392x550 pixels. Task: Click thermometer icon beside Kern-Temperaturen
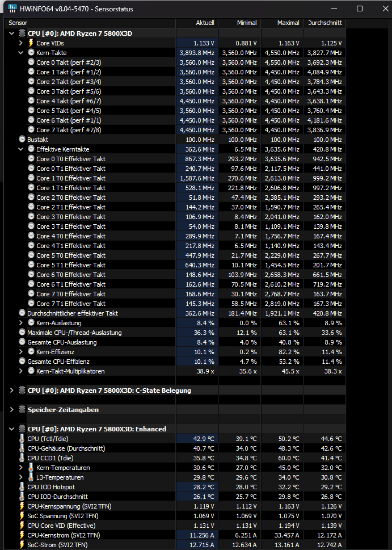pyautogui.click(x=31, y=467)
